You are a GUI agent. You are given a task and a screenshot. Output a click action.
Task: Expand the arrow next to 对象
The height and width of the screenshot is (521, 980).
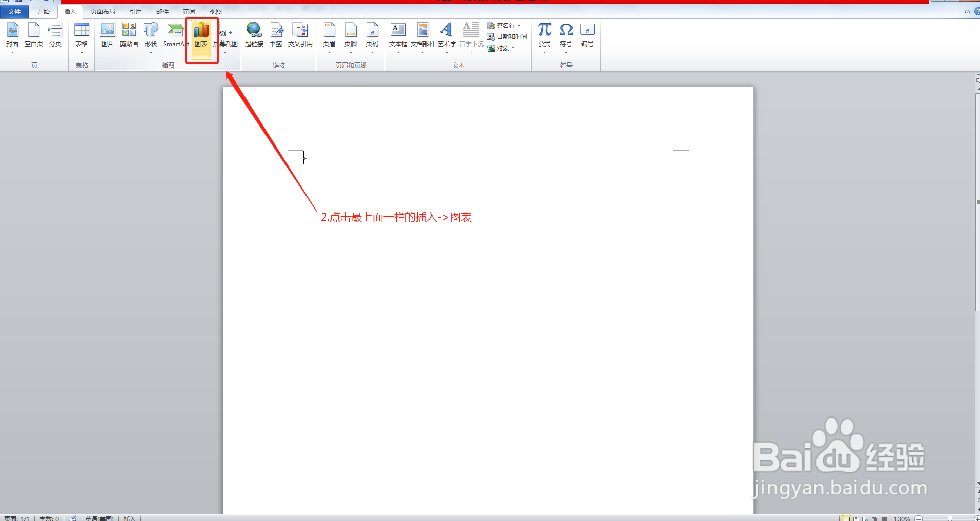tap(513, 48)
